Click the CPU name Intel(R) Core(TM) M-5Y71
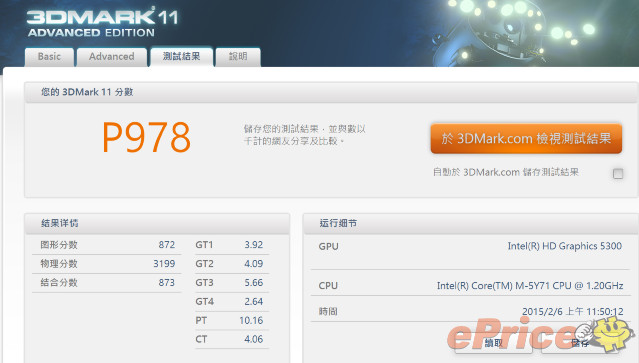The image size is (639, 363). tap(530, 286)
